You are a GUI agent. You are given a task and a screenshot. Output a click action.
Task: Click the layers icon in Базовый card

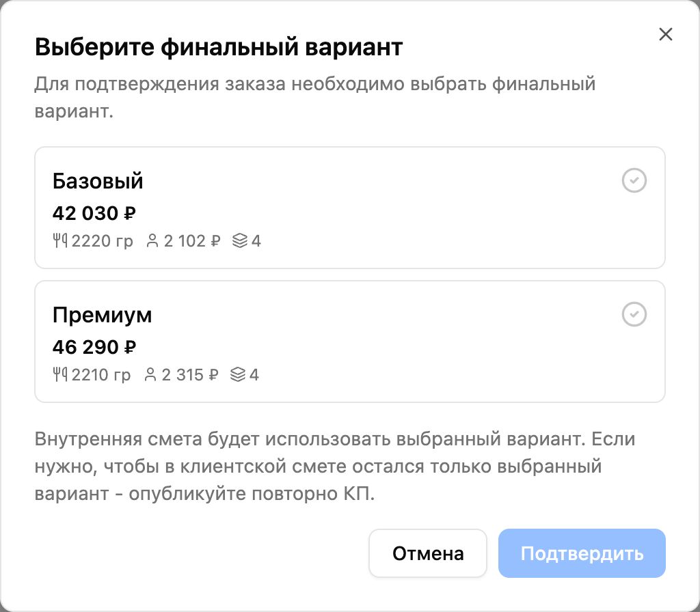point(240,241)
